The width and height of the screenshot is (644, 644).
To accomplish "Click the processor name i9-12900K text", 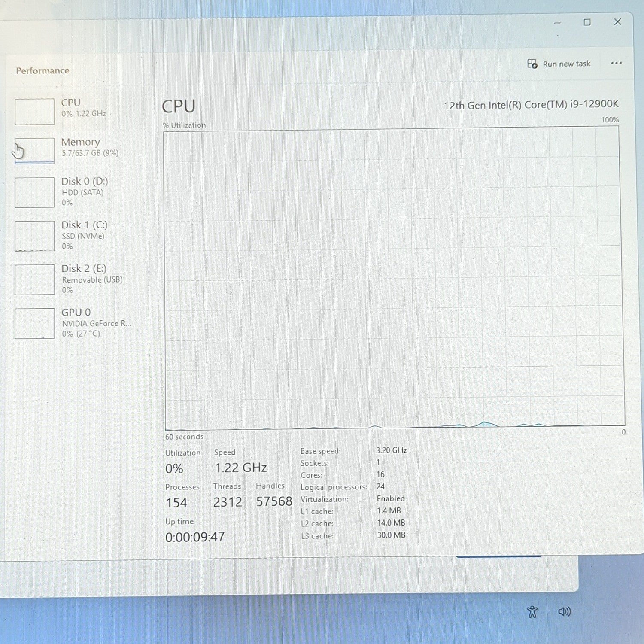I will click(x=531, y=105).
